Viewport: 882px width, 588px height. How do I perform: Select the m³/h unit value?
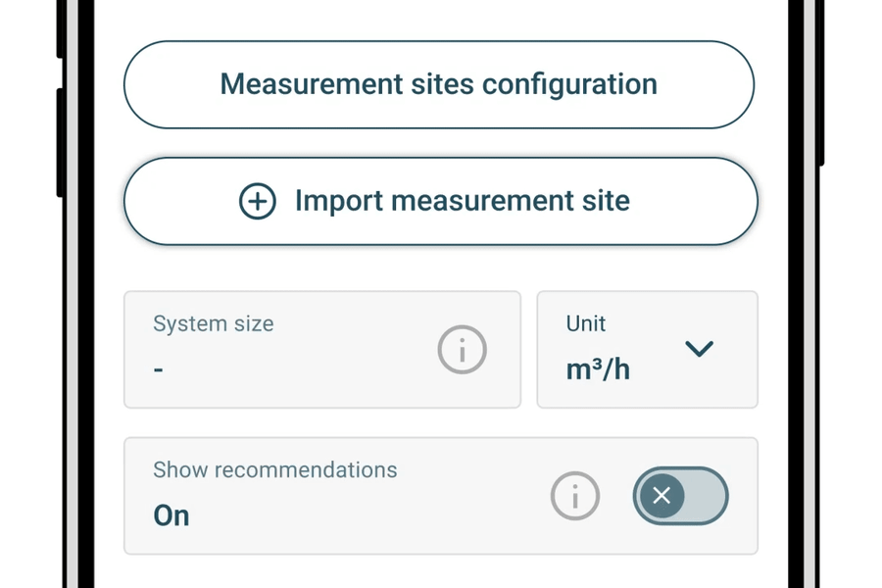coord(598,370)
